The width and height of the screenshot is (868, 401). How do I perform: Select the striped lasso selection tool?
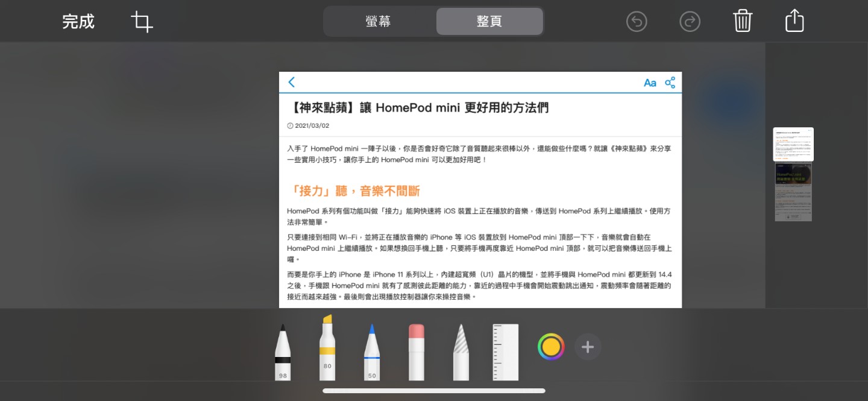point(461,353)
